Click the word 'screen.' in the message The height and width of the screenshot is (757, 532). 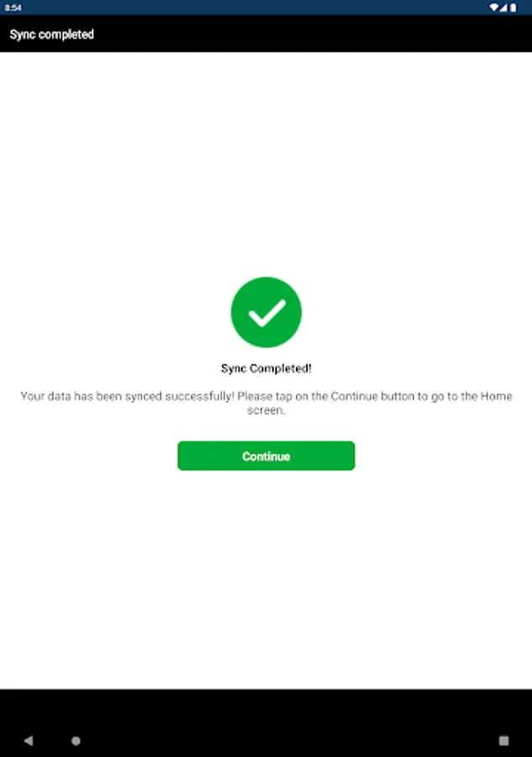[266, 410]
